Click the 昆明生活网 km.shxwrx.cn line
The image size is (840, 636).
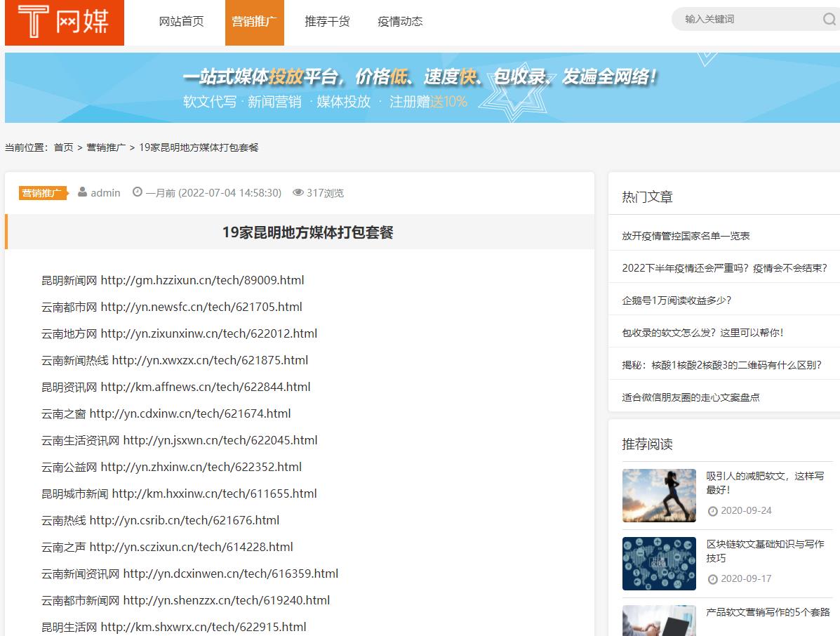[x=173, y=628]
